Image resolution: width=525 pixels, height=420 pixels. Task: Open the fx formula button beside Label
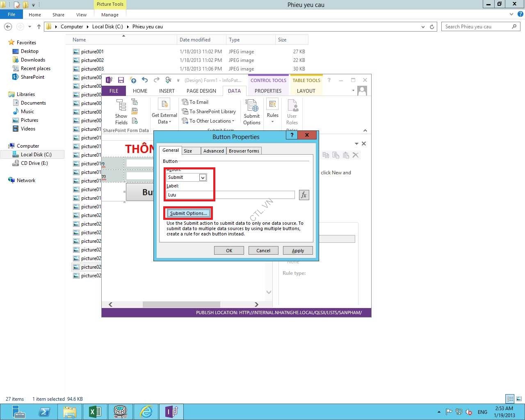point(304,195)
